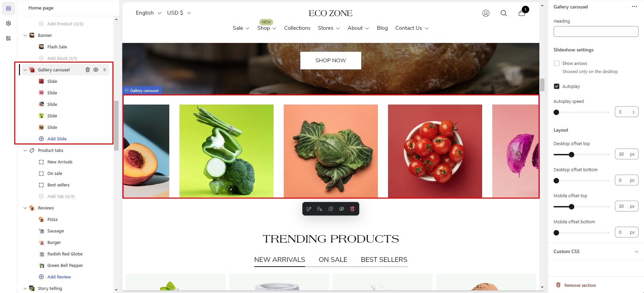
Task: Click the red trash icon in floating toolbar
Action: 352,209
